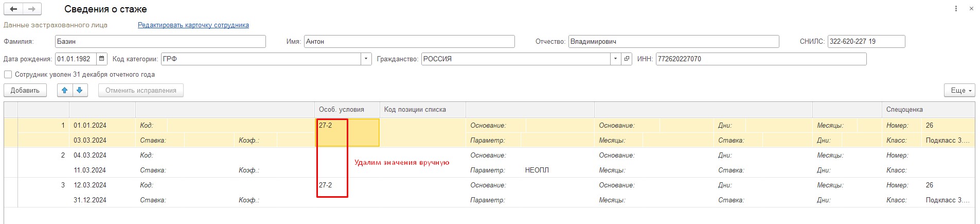The image size is (980, 224).
Task: Click the ИНН input field
Action: tap(761, 59)
